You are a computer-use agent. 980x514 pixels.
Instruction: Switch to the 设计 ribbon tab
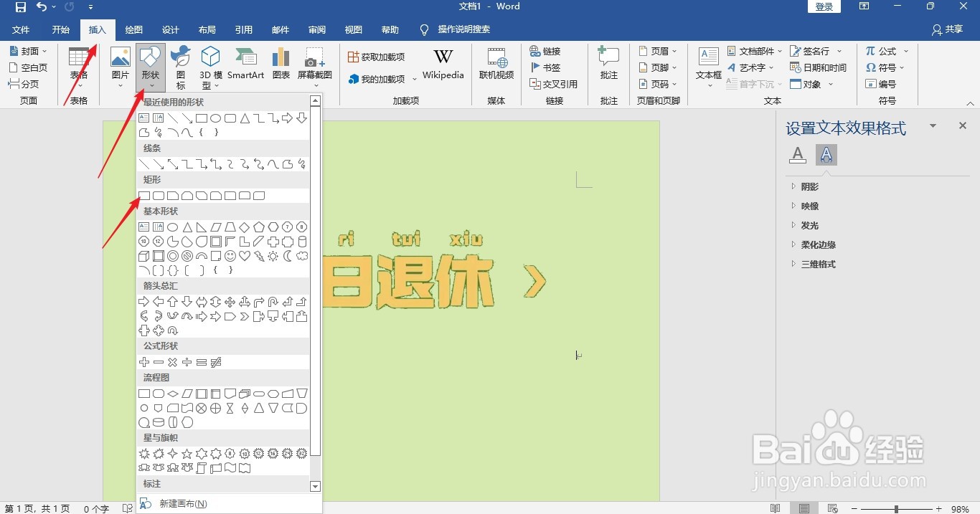click(x=170, y=30)
